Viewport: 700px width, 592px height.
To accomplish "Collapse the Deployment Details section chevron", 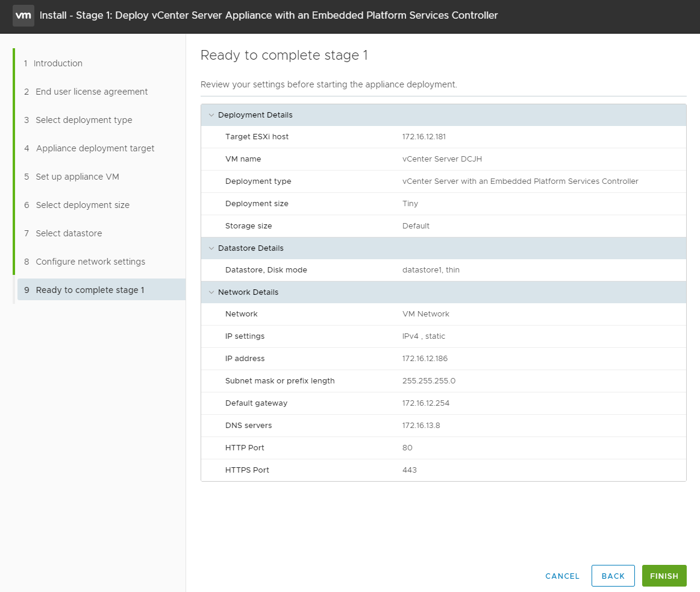I will pyautogui.click(x=211, y=115).
